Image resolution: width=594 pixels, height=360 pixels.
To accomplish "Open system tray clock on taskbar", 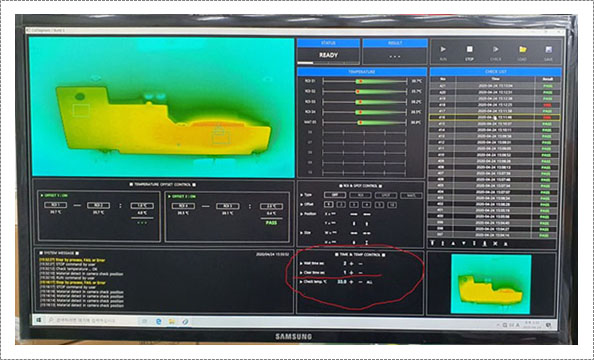I will 531,324.
